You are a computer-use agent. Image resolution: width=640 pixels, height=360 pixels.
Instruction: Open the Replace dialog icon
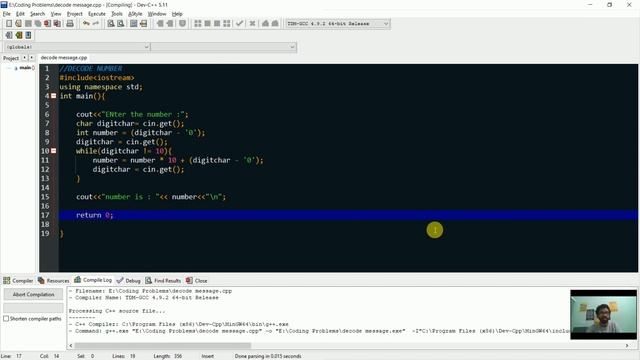(x=120, y=24)
